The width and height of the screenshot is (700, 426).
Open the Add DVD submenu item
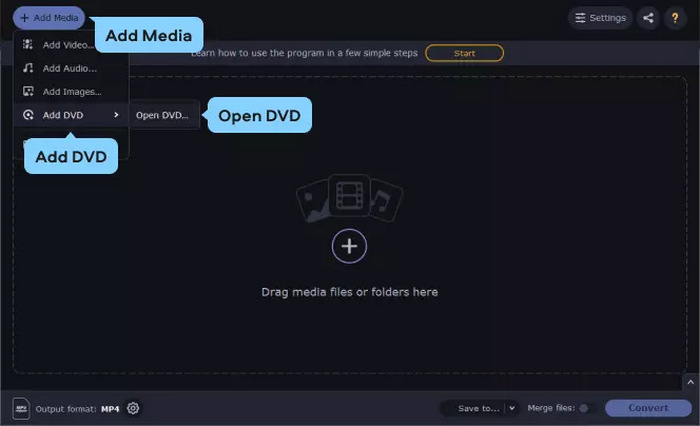point(71,115)
